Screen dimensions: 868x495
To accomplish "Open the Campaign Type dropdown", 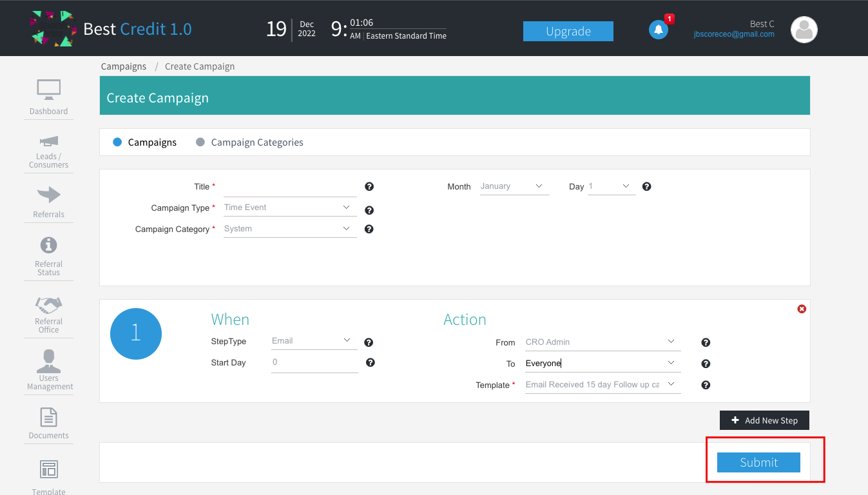I will pyautogui.click(x=290, y=208).
